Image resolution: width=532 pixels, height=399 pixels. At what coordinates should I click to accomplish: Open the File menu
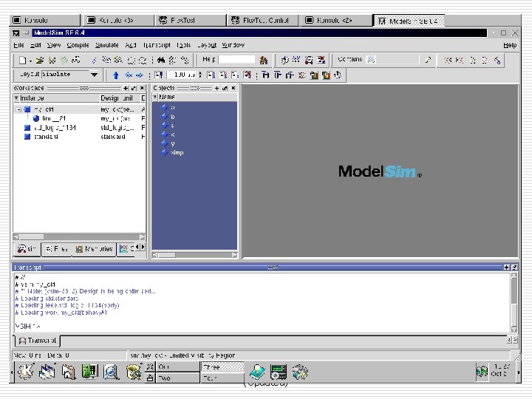pos(18,45)
